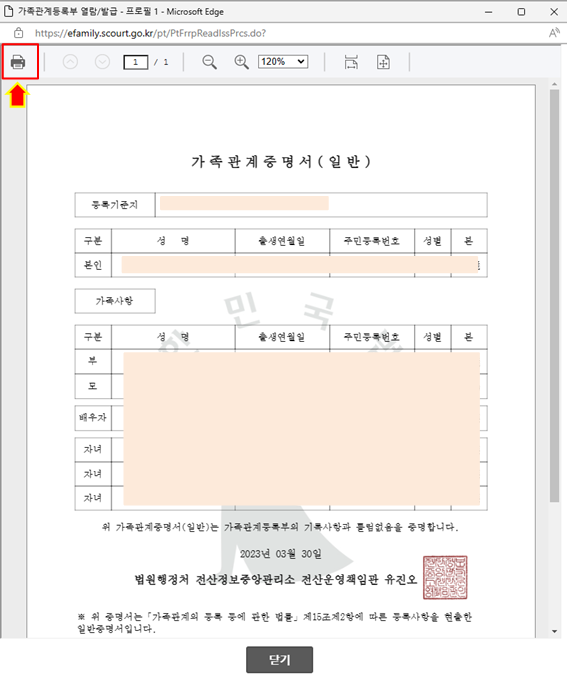The width and height of the screenshot is (567, 680).
Task: Click the scrollbar down arrow
Action: [554, 631]
